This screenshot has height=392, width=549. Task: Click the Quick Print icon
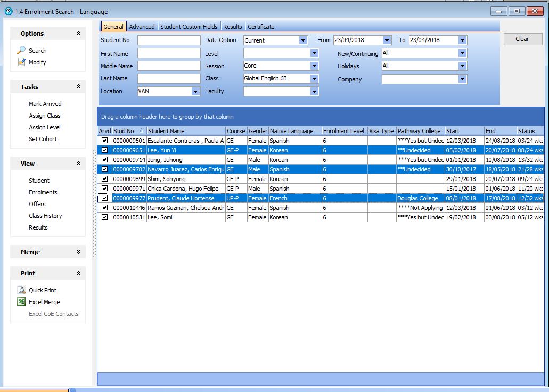[21, 290]
